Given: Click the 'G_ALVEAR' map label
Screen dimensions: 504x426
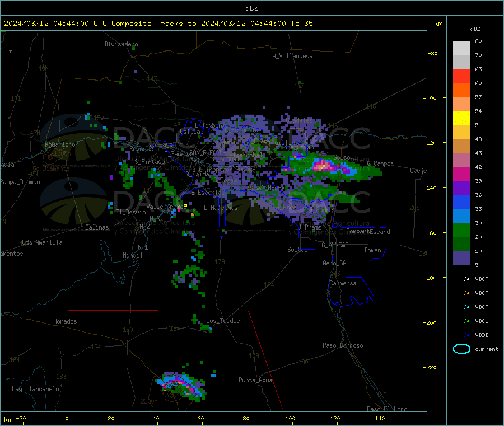Looking at the screenshot, I should 335,245.
